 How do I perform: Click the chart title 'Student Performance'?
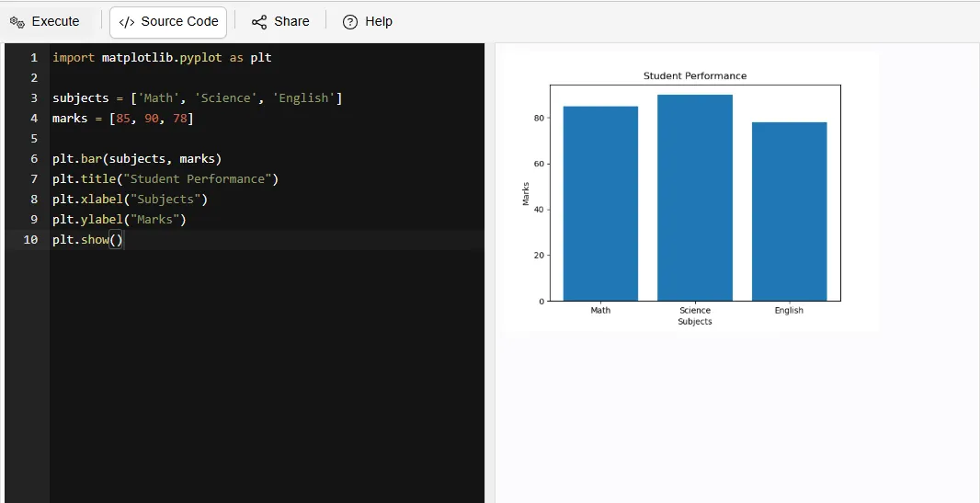[695, 75]
